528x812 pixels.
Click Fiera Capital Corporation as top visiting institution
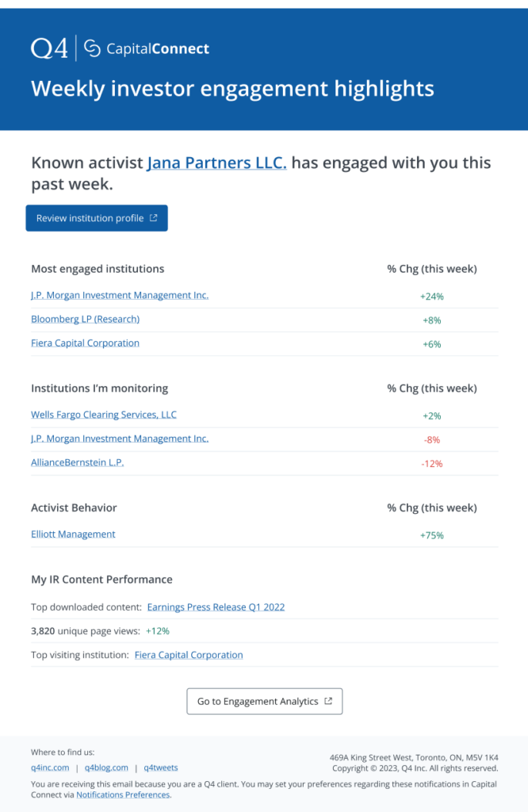(x=189, y=654)
